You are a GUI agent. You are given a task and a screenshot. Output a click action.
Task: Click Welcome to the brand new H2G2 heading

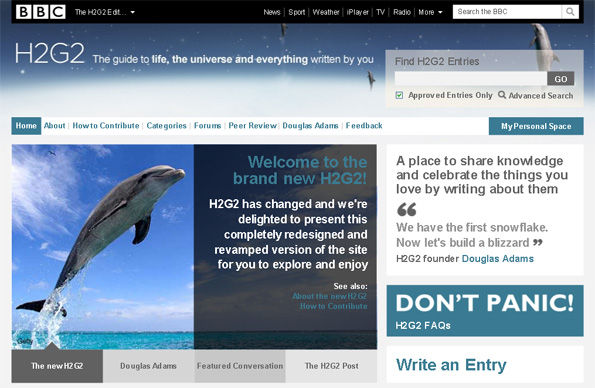pos(300,170)
